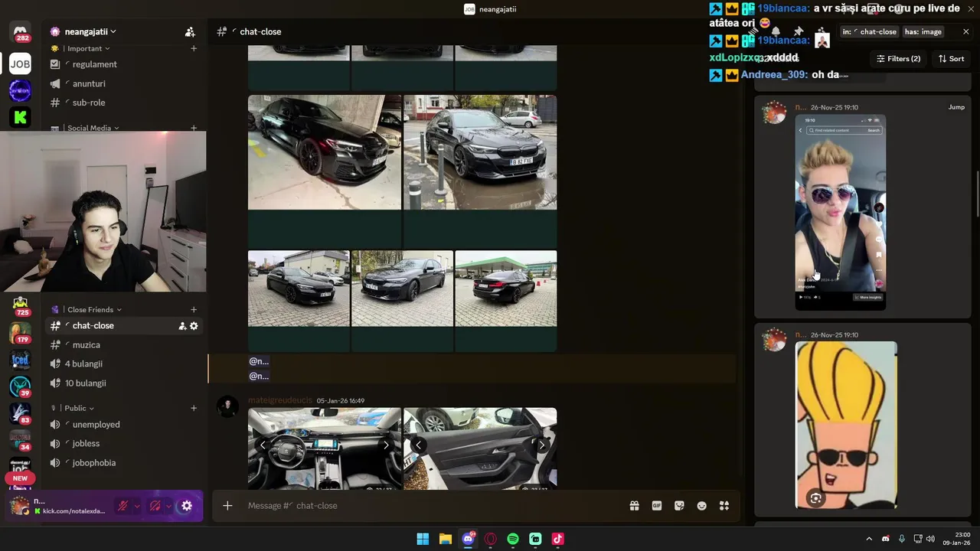Join the jobophobia voice channel
Image resolution: width=980 pixels, height=551 pixels.
click(122, 463)
